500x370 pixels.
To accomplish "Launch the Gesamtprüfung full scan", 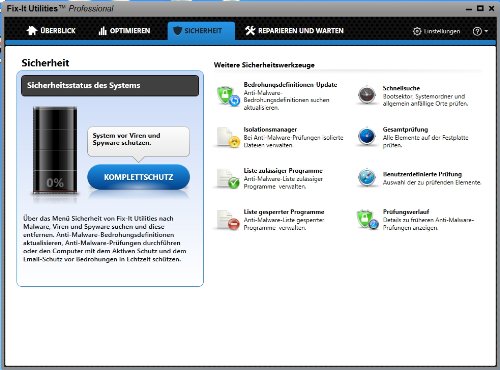I will tap(405, 129).
